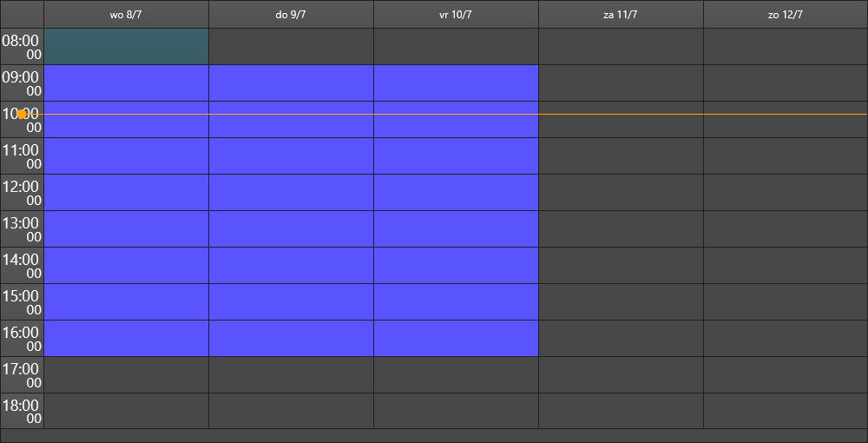Select the 16:00 blue slot on vr 10/7
868x443 pixels.
pyautogui.click(x=457, y=339)
